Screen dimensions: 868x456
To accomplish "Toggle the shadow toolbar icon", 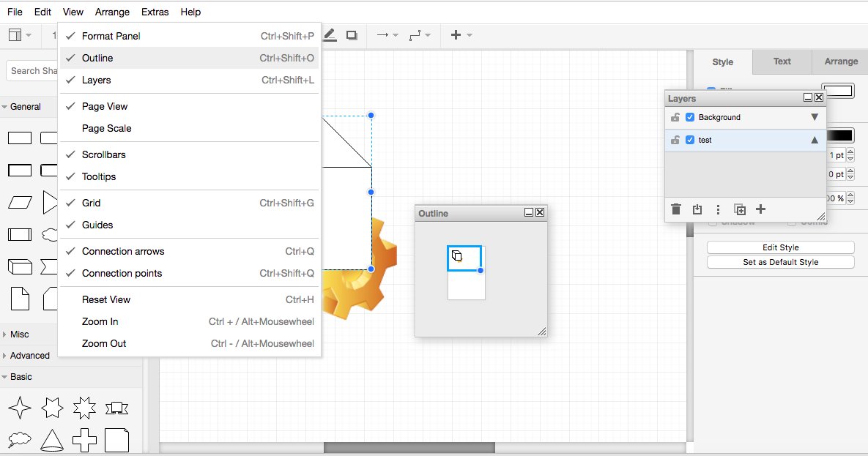I will (x=352, y=35).
